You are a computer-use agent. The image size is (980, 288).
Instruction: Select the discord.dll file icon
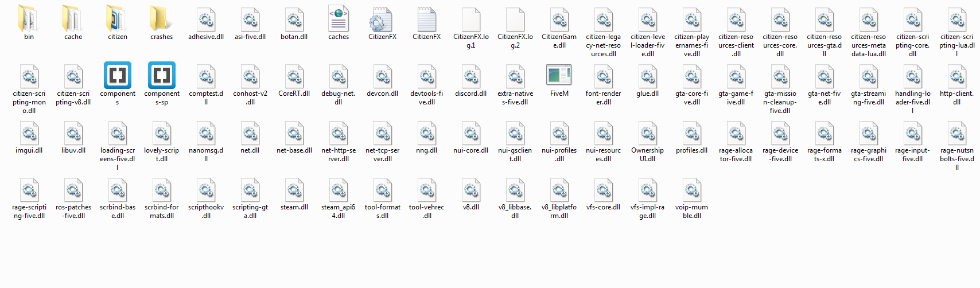point(471,76)
